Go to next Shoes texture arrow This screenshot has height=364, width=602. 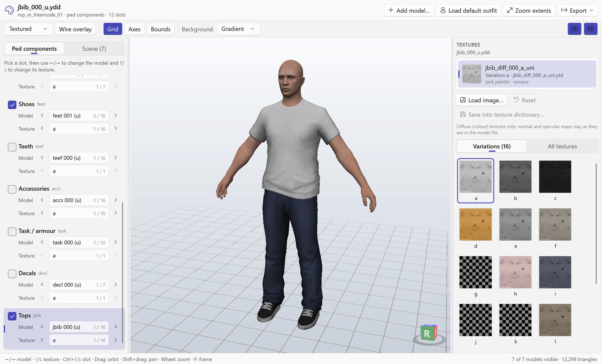pos(116,128)
